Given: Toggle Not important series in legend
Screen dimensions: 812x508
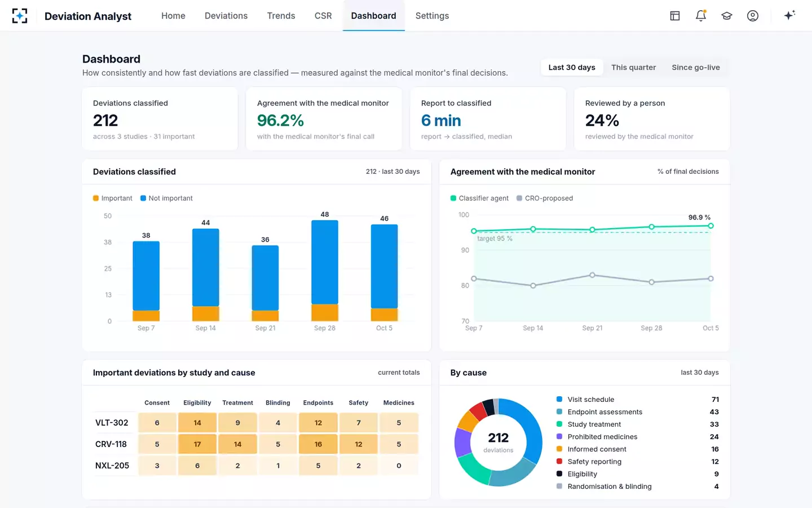Looking at the screenshot, I should [x=166, y=198].
